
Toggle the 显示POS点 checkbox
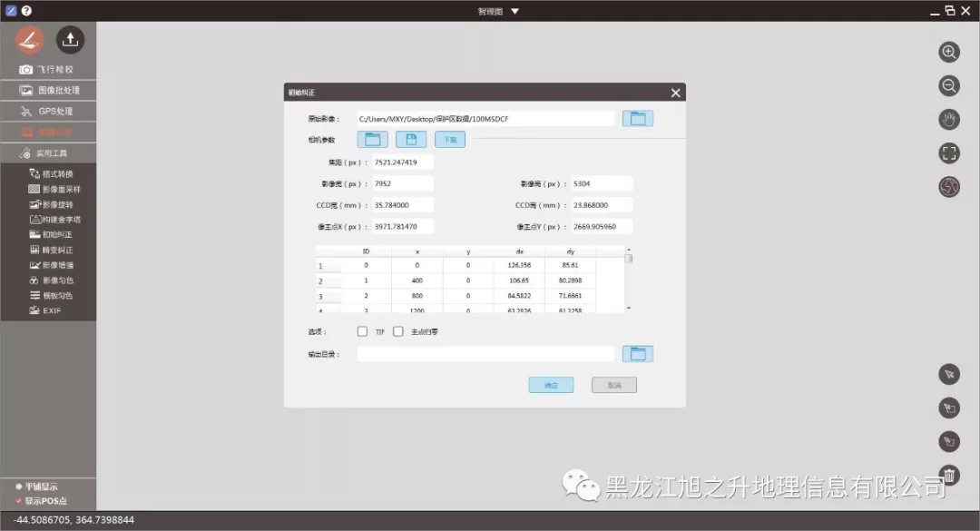[x=19, y=500]
